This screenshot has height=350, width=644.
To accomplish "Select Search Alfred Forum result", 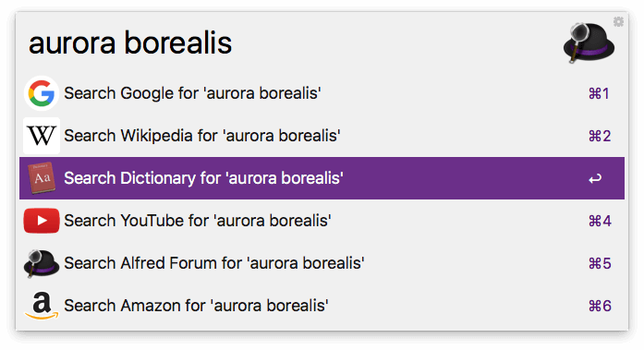I will click(x=322, y=263).
